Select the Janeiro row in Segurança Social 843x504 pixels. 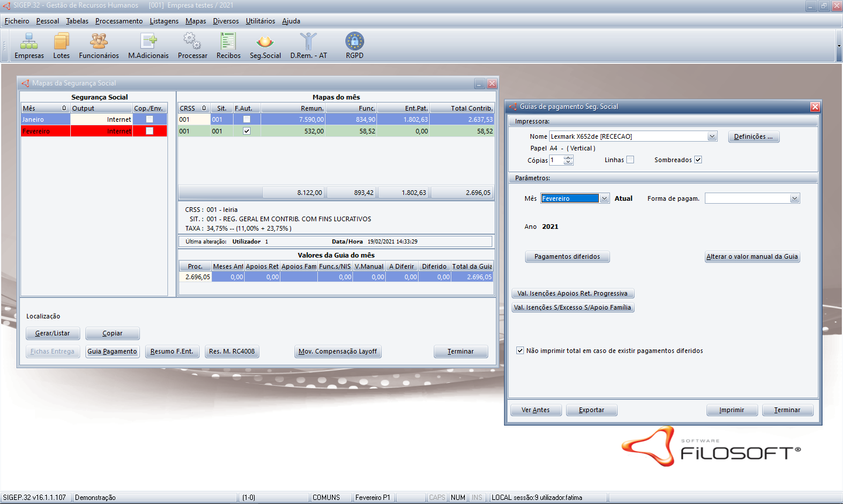[45, 119]
